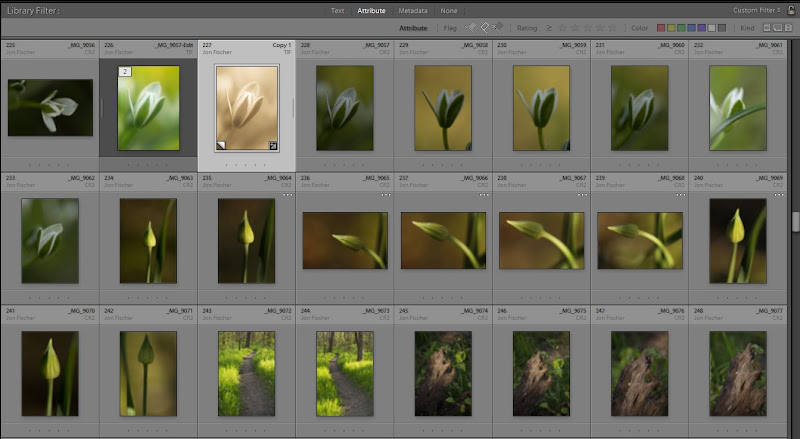The height and width of the screenshot is (439, 800).
Task: Click the rating comparison operator symbol
Action: [x=548, y=28]
